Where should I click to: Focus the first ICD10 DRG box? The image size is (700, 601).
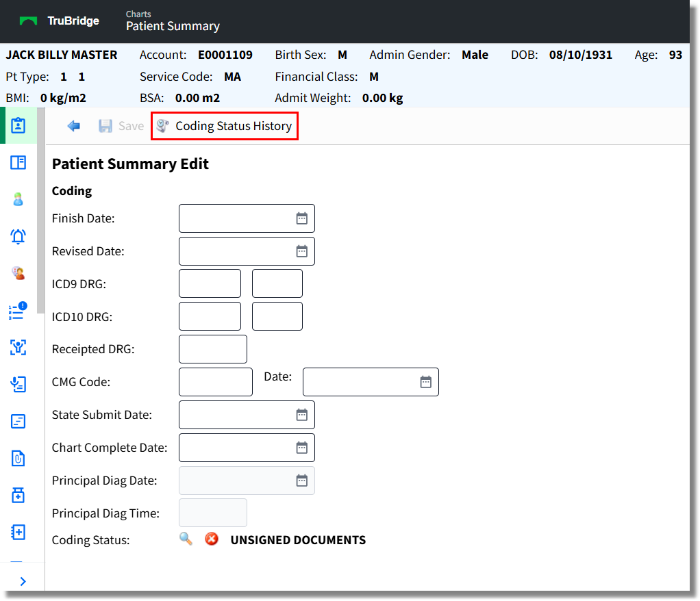tap(210, 316)
